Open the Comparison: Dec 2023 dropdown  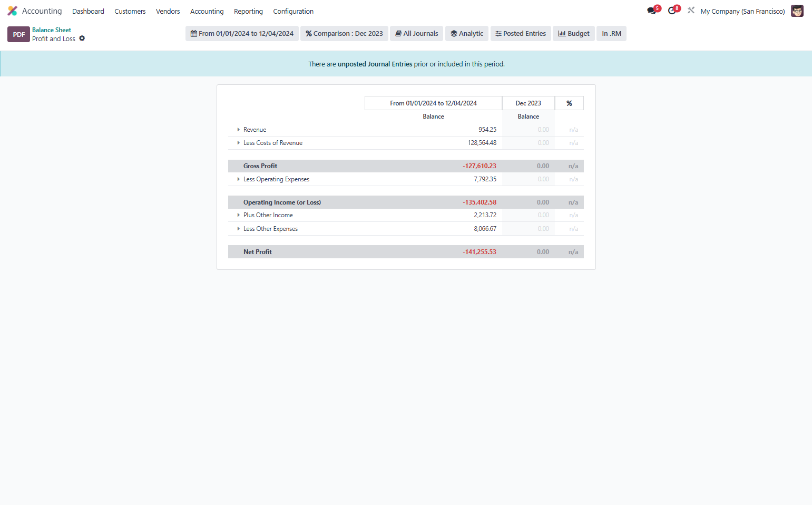344,34
